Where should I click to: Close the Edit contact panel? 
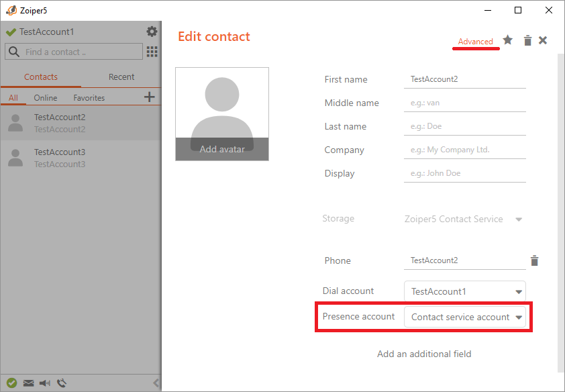(x=543, y=40)
